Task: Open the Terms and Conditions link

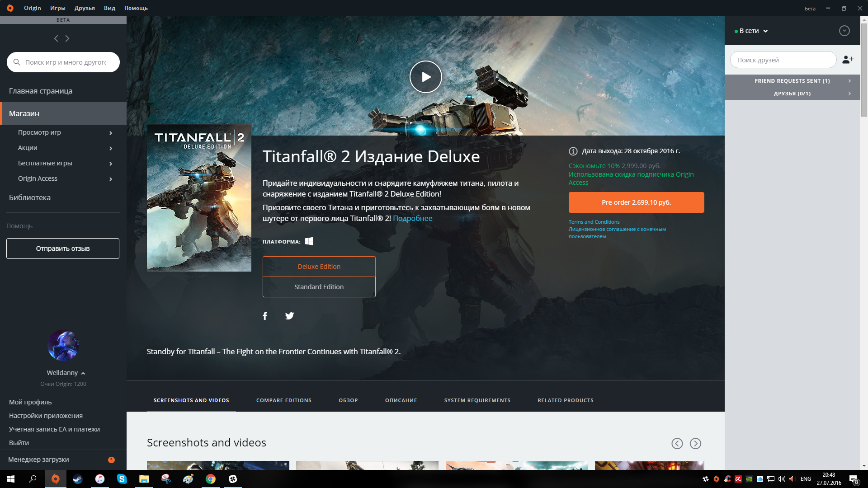Action: click(594, 222)
